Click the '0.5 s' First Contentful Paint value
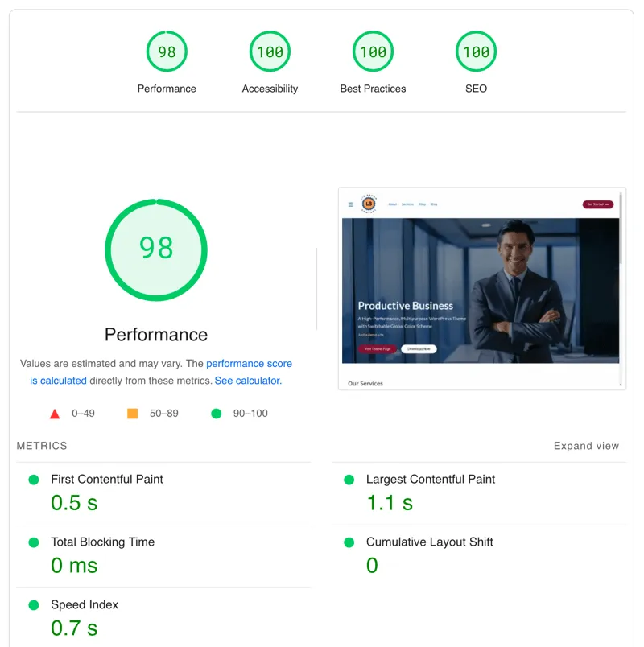Image resolution: width=644 pixels, height=647 pixels. tap(74, 503)
